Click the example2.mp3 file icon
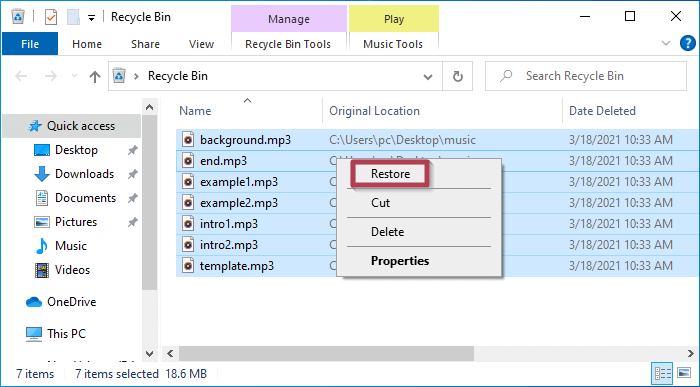This screenshot has width=700, height=387. (188, 203)
